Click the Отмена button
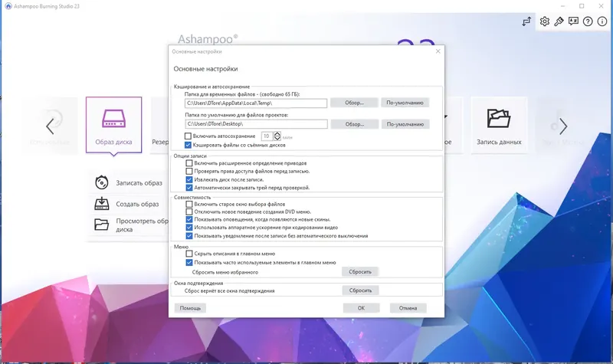Viewport: 613px width, 364px height. (408, 308)
